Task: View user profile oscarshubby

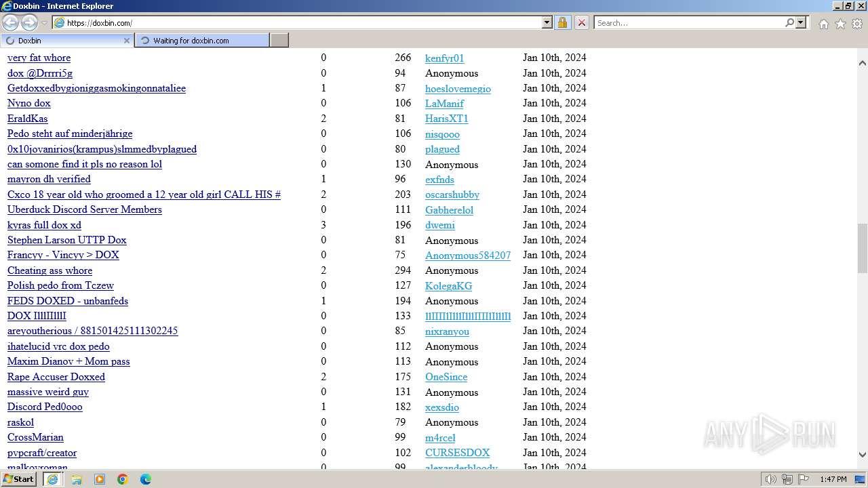Action: pyautogui.click(x=452, y=195)
